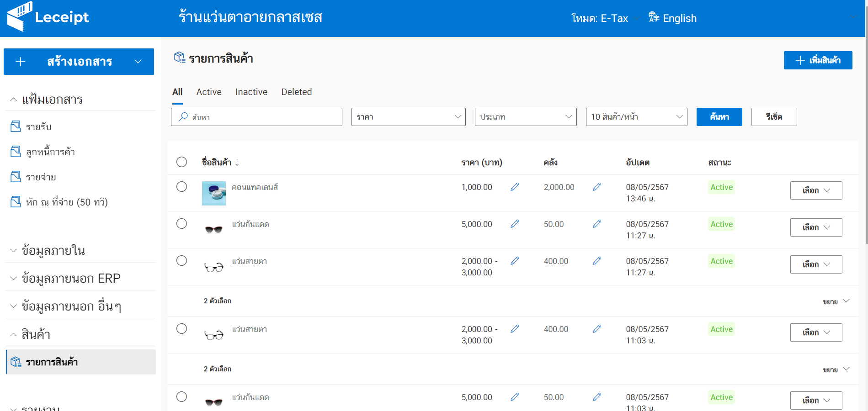Image resolution: width=868 pixels, height=411 pixels.
Task: Edit stock pencil for คอนแทคเลนส์
Action: [597, 187]
